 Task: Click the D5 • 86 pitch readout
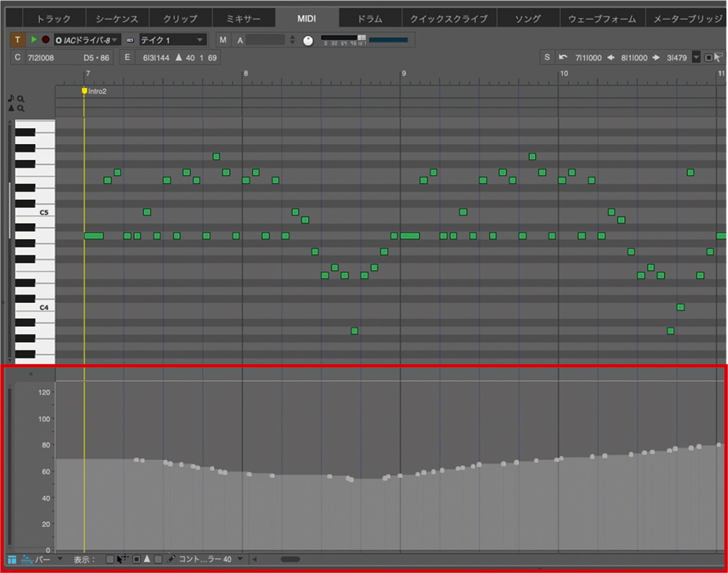tap(96, 58)
